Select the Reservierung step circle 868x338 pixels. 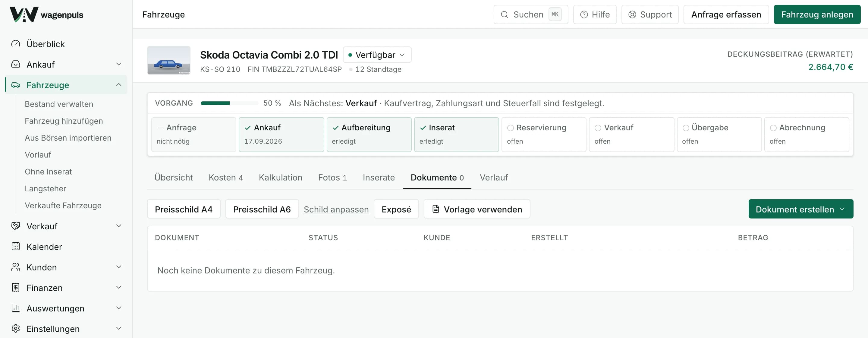(511, 128)
